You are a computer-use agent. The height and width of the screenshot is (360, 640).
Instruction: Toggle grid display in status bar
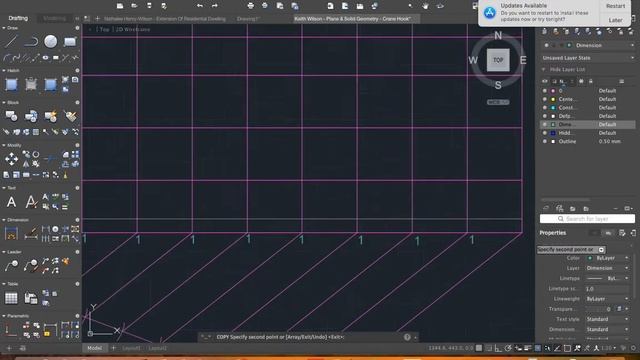[479, 348]
